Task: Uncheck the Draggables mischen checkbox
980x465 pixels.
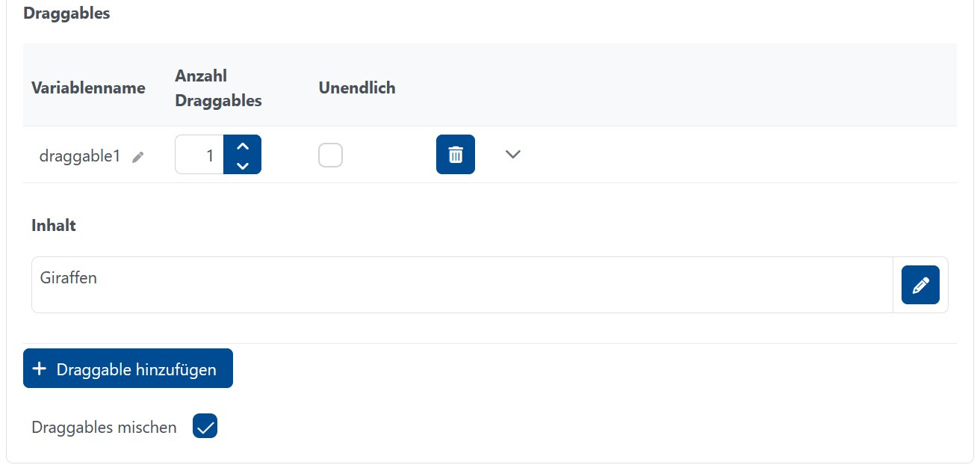Action: [205, 427]
